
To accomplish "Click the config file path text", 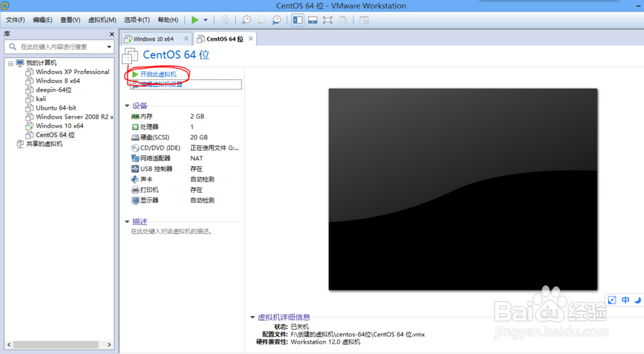I will click(x=357, y=334).
